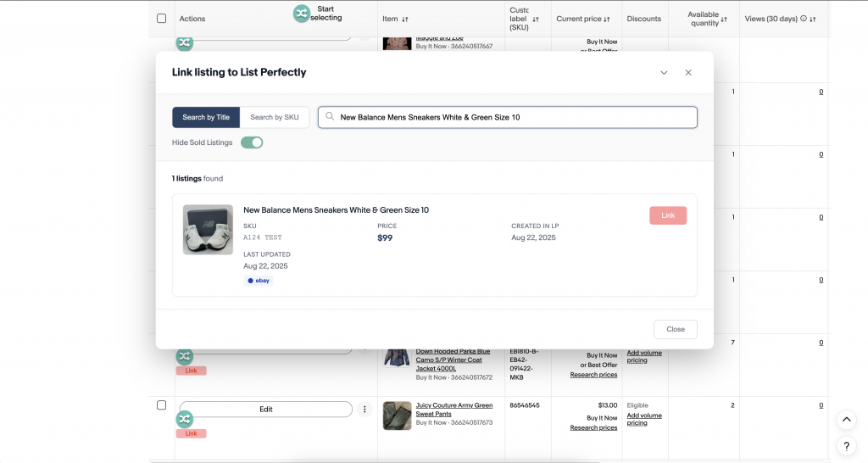Switch to Search by Title tab

(x=206, y=117)
